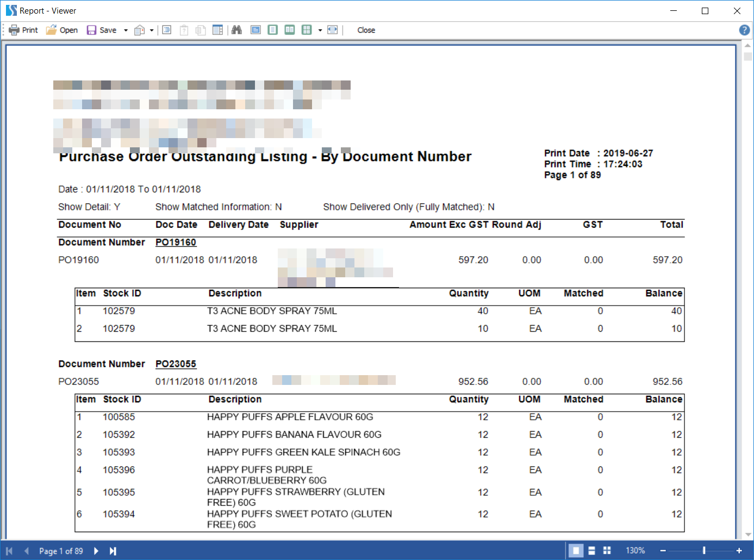Click the parameters clipboard icon

point(184,30)
